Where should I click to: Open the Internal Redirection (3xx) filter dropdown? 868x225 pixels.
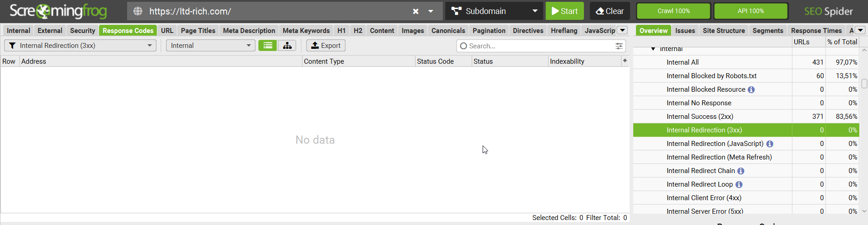coord(80,45)
